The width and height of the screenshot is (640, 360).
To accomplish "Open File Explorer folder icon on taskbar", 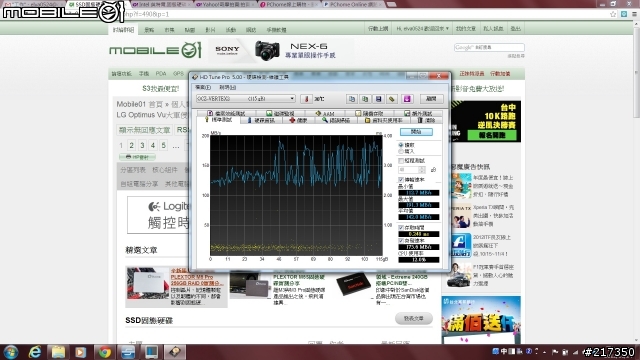I will point(58,352).
